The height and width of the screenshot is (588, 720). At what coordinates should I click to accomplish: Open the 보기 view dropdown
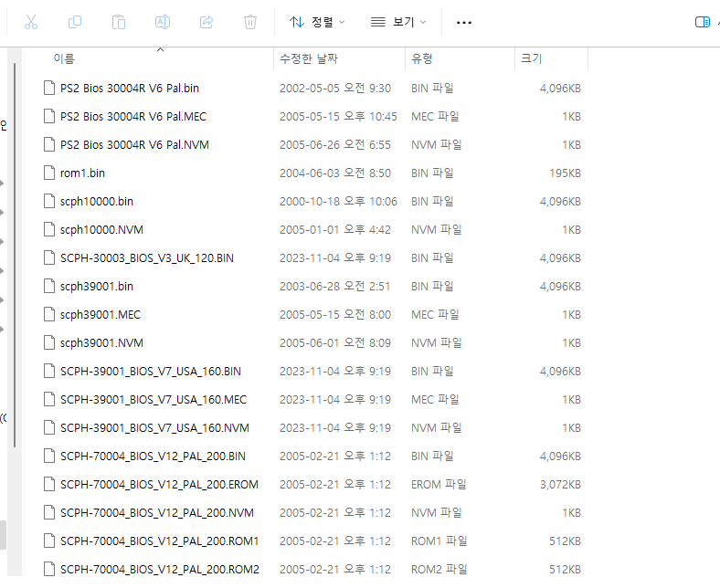[398, 22]
